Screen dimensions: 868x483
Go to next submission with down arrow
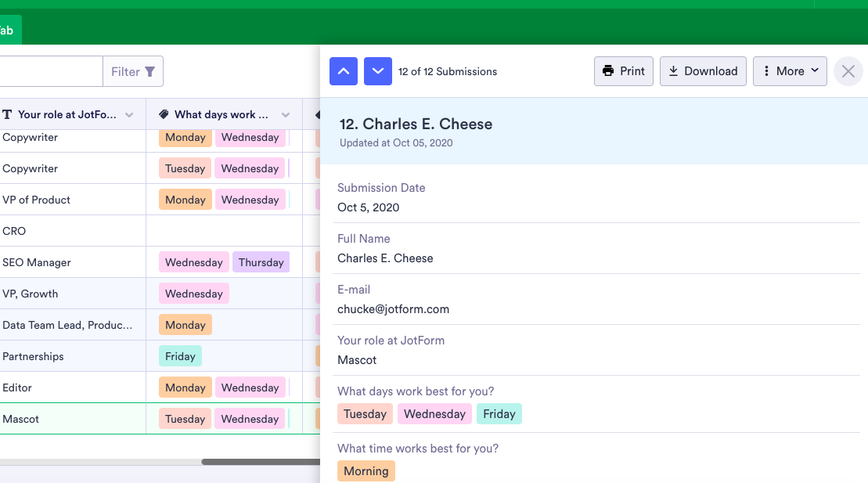[x=377, y=71]
